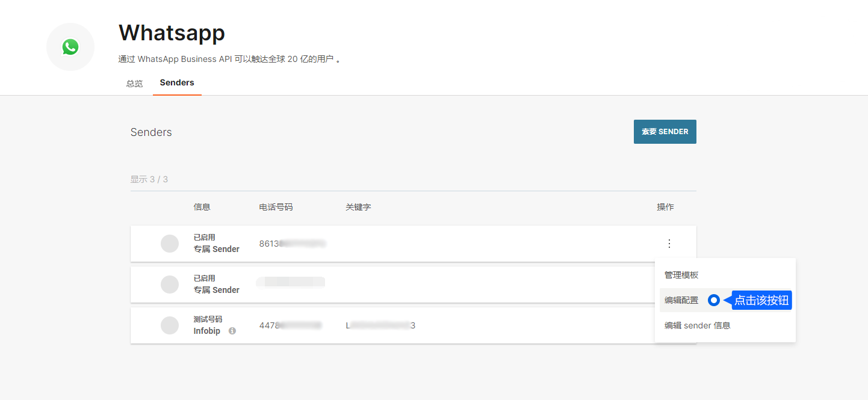Click the 显示 3 / 3 count text

149,179
